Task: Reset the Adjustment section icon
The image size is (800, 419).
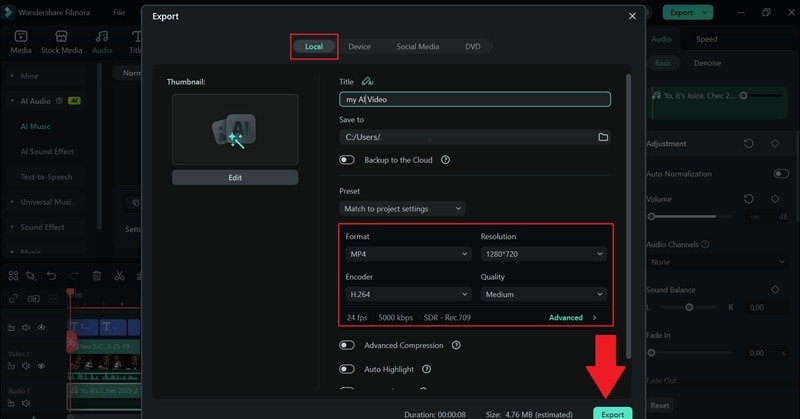Action: pyautogui.click(x=748, y=143)
